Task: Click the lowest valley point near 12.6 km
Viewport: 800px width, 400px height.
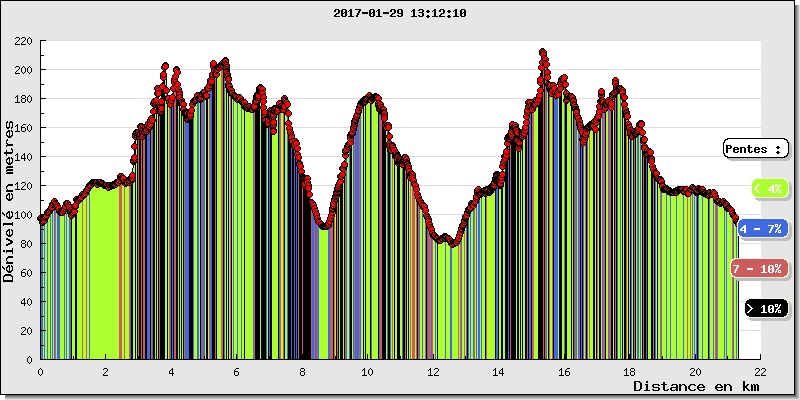Action: tap(453, 244)
